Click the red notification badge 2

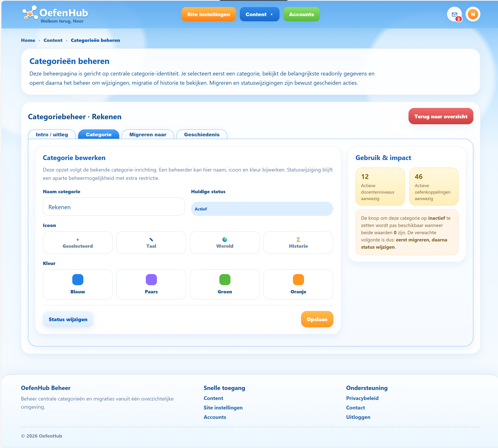[x=458, y=19]
